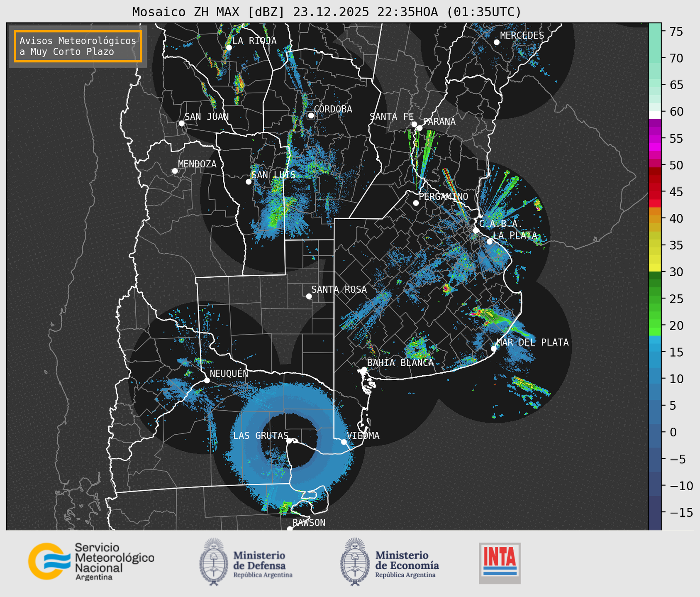Click the Avisos Meteorológicos a Muy Corto Plazo box
The image size is (700, 597).
click(x=78, y=46)
